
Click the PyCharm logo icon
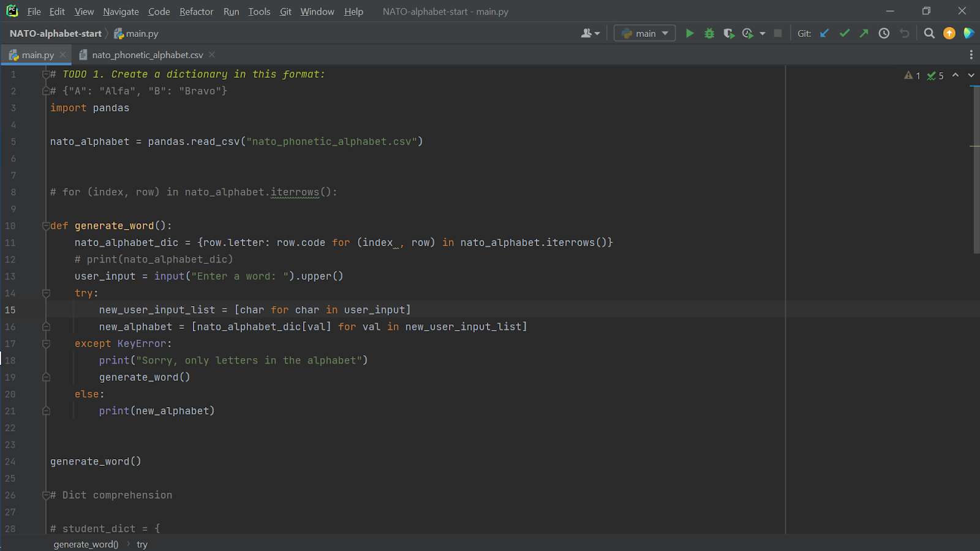tap(12, 11)
